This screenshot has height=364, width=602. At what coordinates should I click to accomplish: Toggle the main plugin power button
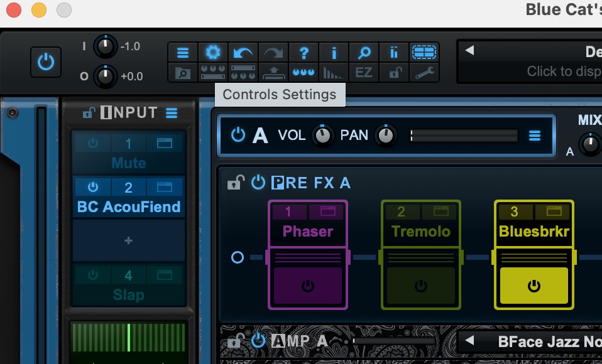click(x=46, y=62)
